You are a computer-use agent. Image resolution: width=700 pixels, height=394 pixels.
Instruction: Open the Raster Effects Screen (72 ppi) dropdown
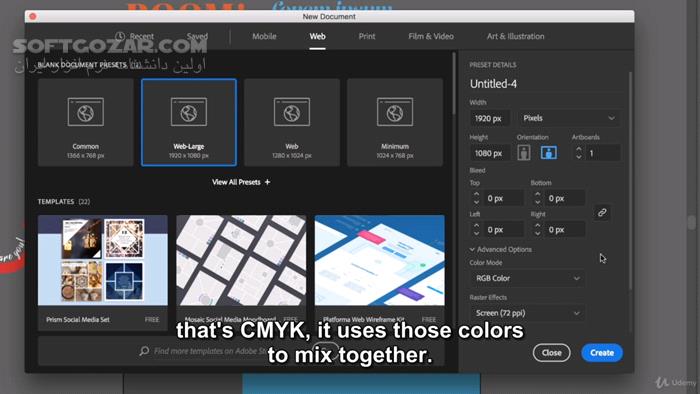pos(527,313)
